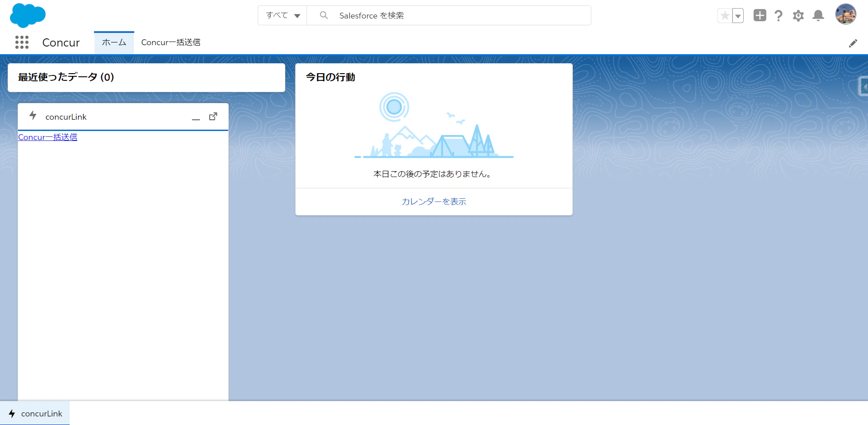Open the Setup gear menu

tap(798, 16)
